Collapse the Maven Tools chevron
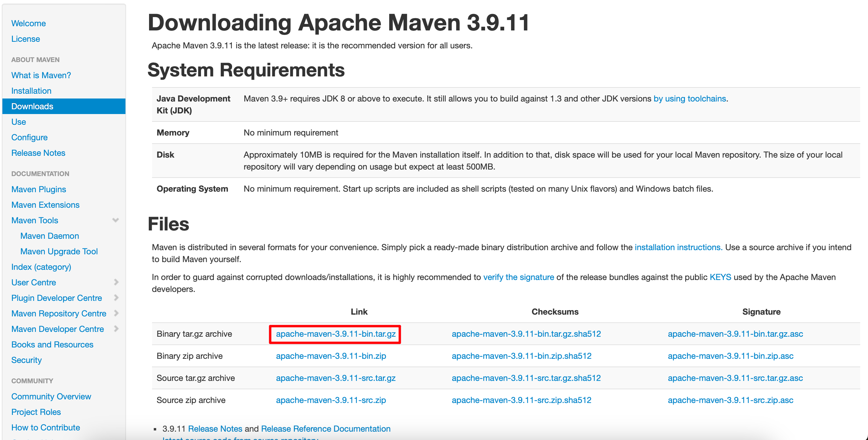This screenshot has height=440, width=868. click(x=116, y=220)
